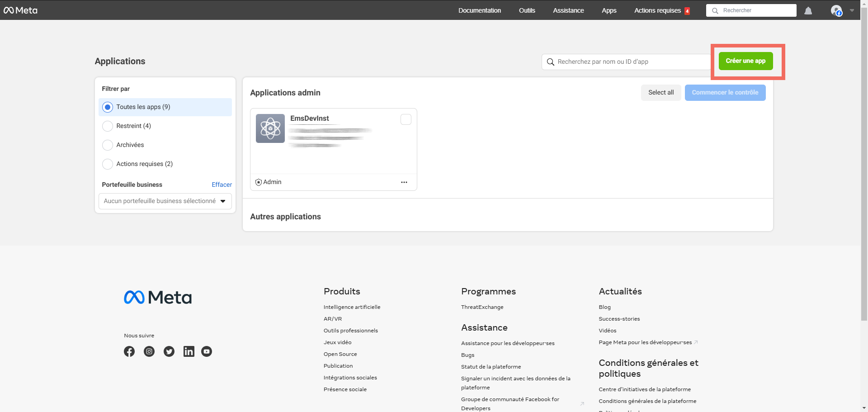
Task: Select the Toutes les apps radio
Action: pos(108,107)
